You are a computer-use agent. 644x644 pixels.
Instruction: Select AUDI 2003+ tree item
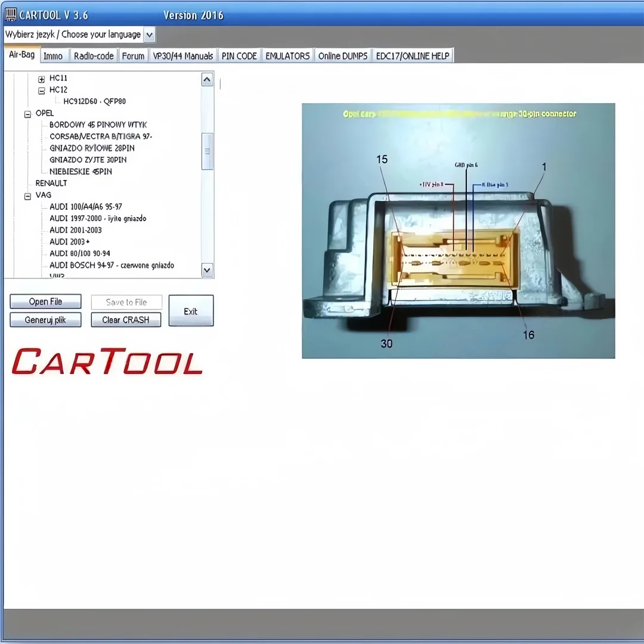click(x=69, y=242)
